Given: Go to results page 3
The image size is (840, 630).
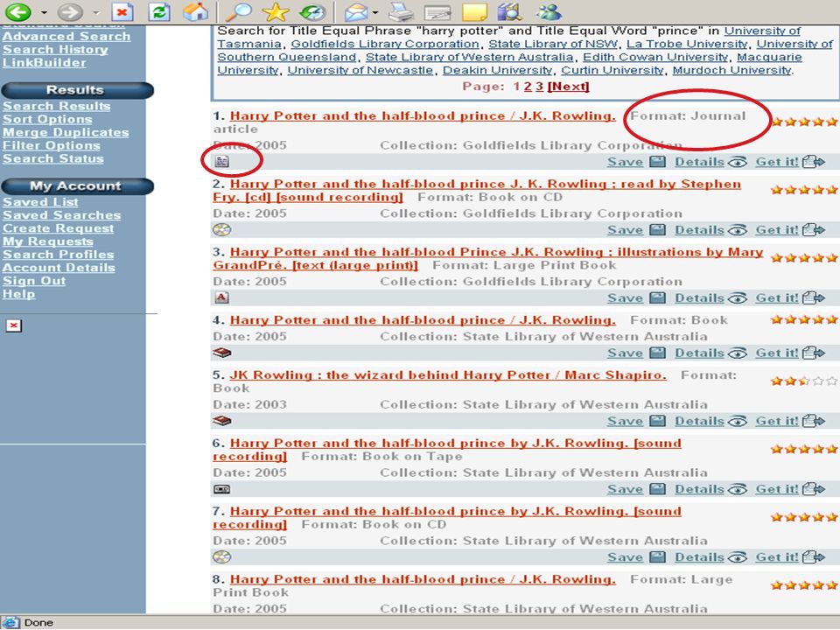Looking at the screenshot, I should tap(539, 87).
